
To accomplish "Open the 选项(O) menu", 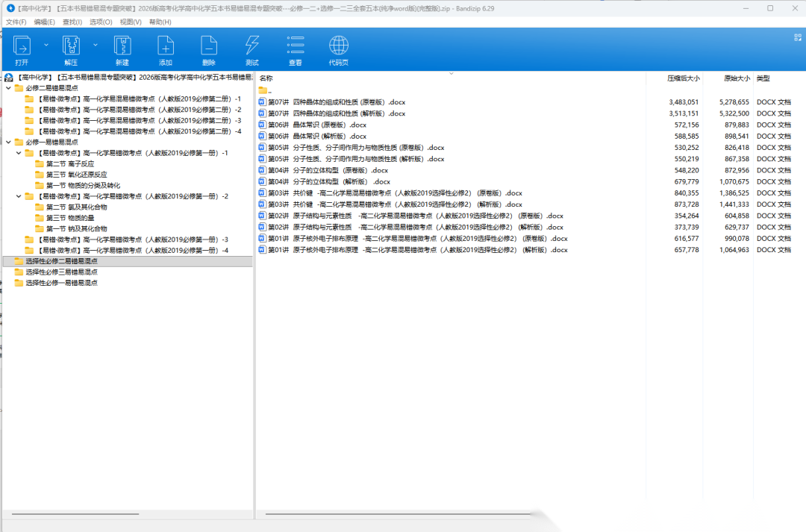I will [101, 22].
